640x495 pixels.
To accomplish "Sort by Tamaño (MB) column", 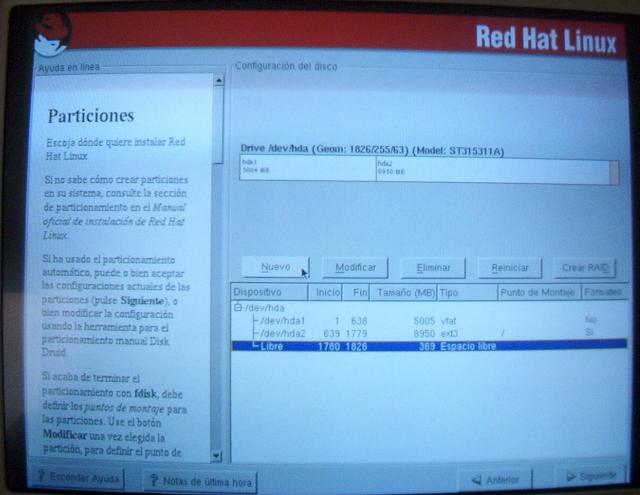I will [x=403, y=292].
